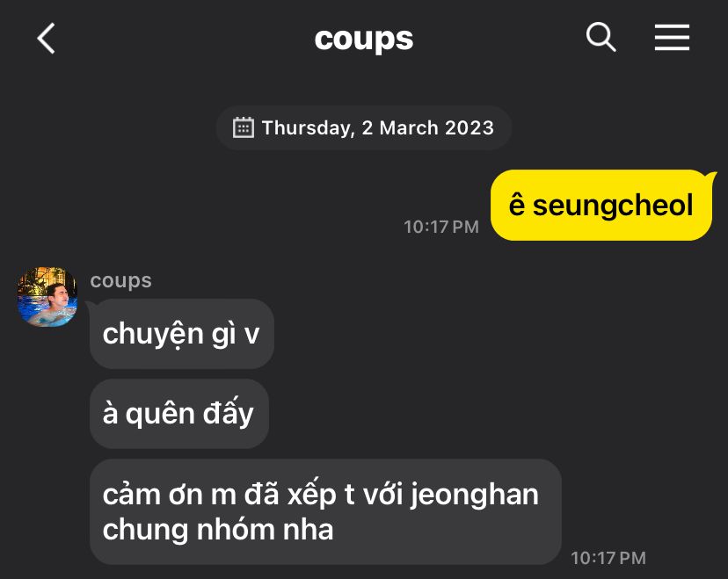Tap the "à quên đấy" message bubble
Viewport: 728px width, 579px height.
click(x=178, y=414)
